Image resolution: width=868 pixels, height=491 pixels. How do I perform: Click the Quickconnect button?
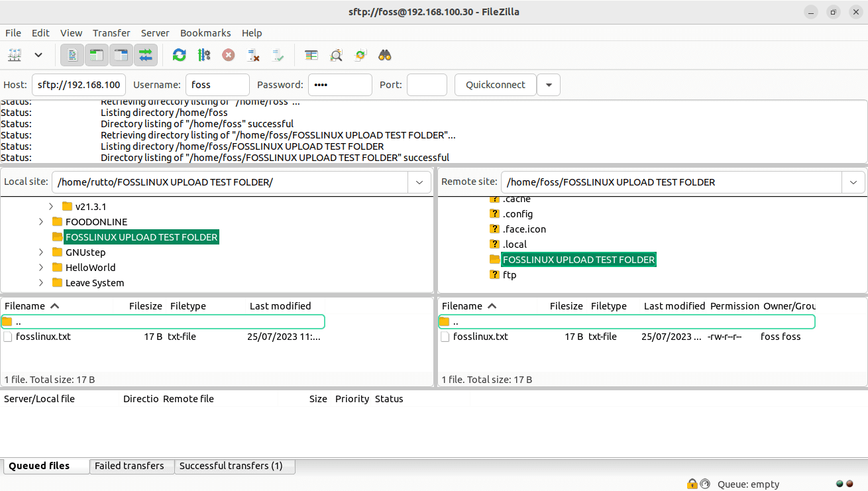(x=496, y=85)
